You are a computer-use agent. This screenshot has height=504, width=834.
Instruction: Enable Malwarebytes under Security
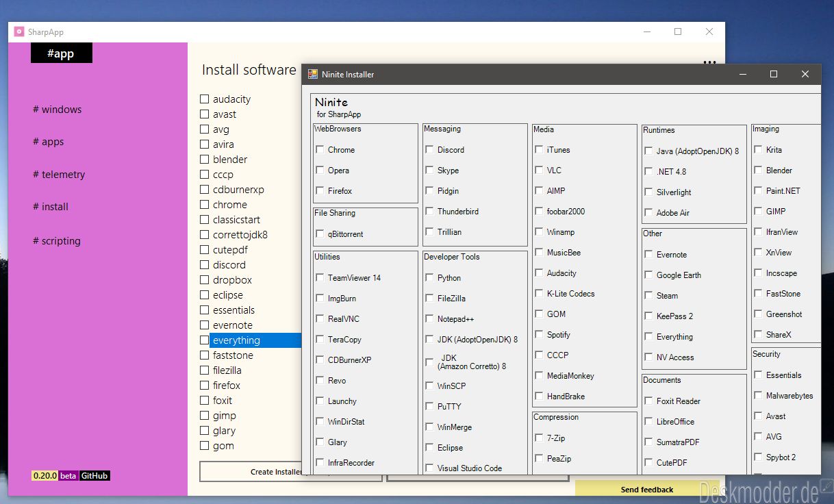[x=758, y=396]
